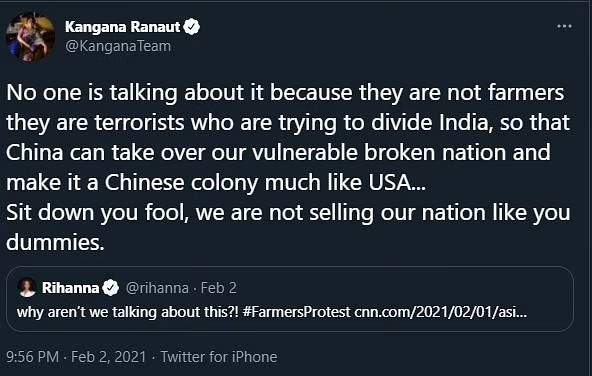Open Rihanna's small profile avatar
Image resolution: width=592 pixels, height=376 pixels.
tap(27, 288)
